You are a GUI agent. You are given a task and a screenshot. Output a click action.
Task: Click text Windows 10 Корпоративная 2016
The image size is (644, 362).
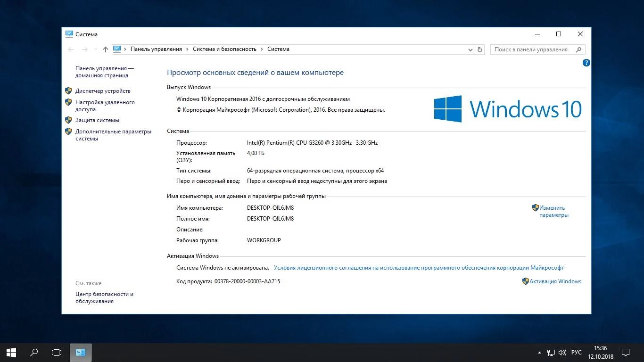(x=218, y=99)
